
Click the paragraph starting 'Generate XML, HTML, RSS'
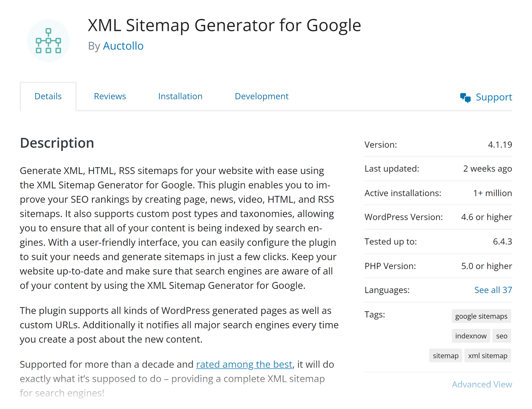click(179, 228)
